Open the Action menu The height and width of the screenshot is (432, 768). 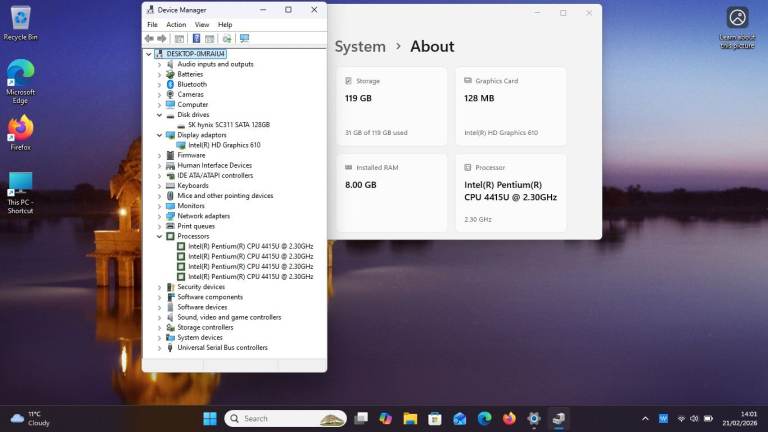(176, 25)
